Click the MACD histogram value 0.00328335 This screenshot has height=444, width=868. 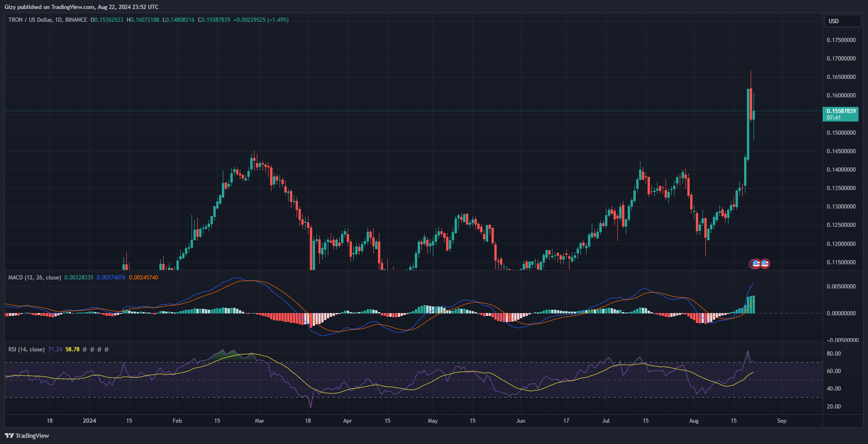pos(79,278)
